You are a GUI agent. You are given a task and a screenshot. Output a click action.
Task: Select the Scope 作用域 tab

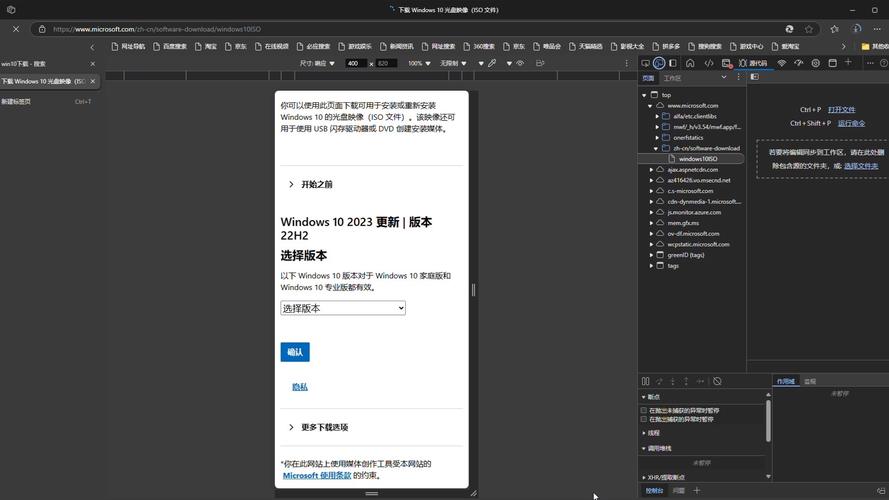[785, 382]
